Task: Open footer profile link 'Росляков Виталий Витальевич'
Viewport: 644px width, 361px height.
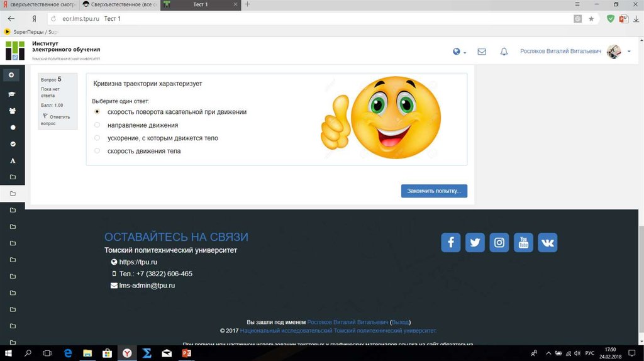Action: point(347,323)
